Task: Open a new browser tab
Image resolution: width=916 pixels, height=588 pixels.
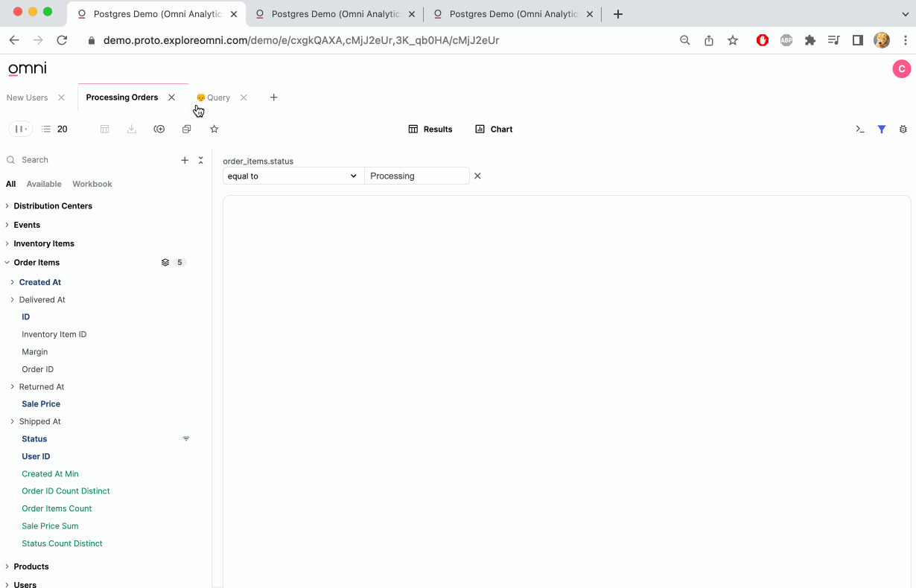Action: [x=617, y=14]
